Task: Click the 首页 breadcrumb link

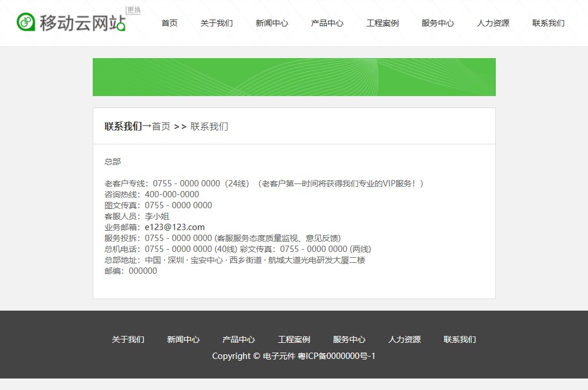Action: point(161,127)
